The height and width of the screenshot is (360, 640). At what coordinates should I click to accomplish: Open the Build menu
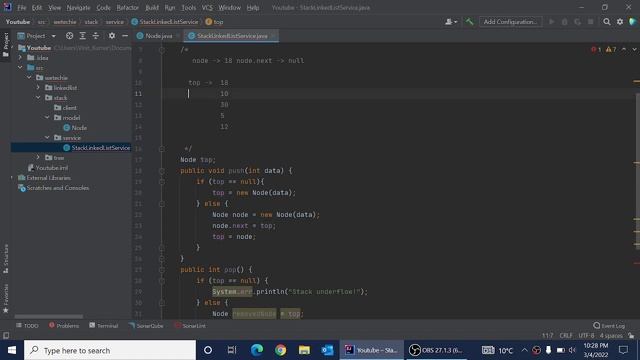[152, 7]
